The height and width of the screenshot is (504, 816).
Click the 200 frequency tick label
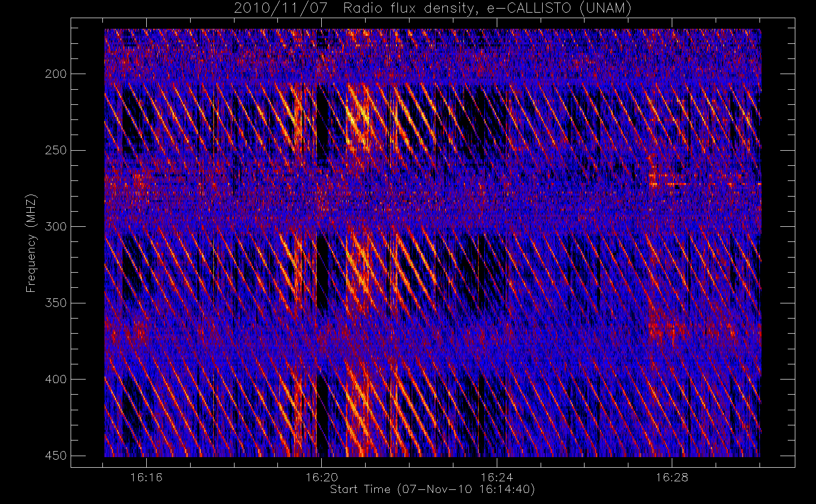55,74
